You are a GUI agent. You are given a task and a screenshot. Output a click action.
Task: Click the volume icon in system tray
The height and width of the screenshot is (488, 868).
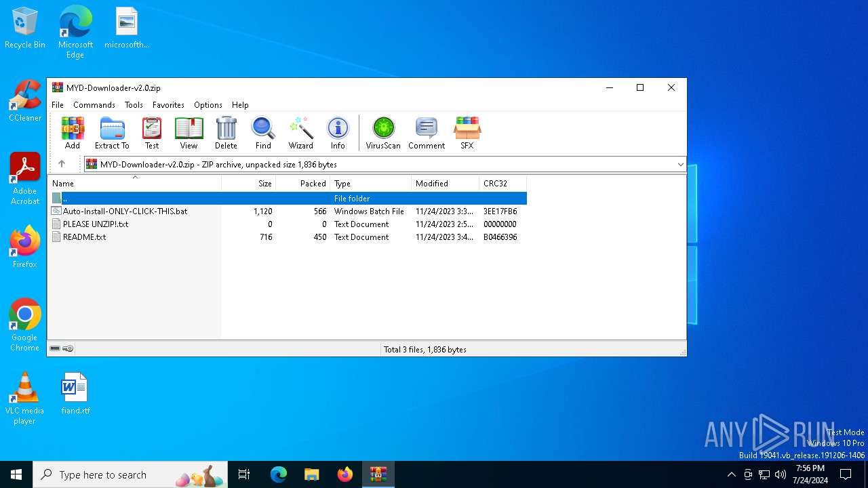tap(781, 474)
